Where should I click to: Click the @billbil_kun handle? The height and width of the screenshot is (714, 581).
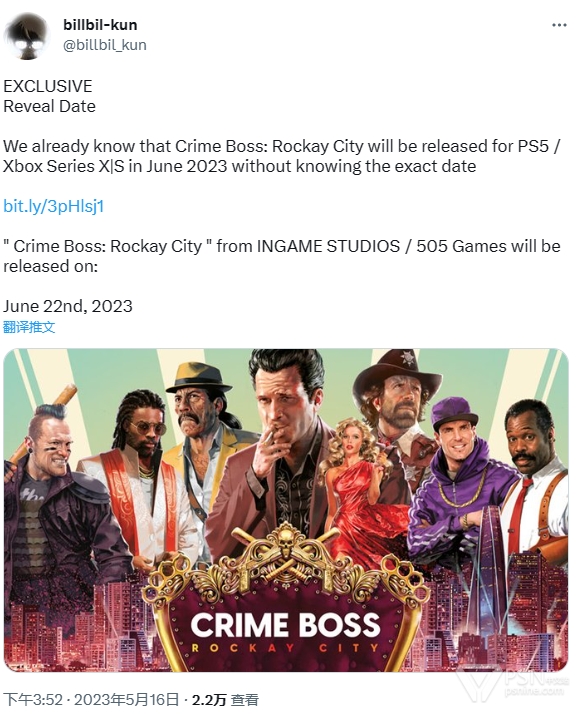click(x=105, y=45)
